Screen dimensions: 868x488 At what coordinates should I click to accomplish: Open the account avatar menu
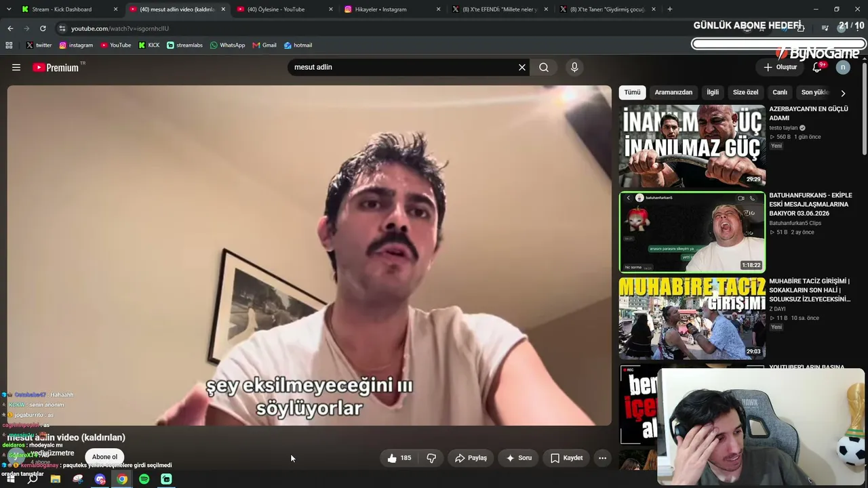click(x=843, y=67)
